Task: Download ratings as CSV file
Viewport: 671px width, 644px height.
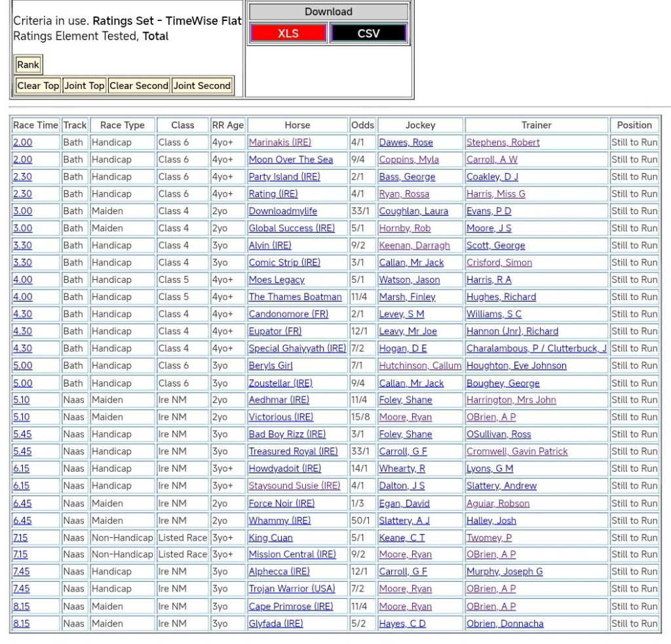Action: click(368, 33)
